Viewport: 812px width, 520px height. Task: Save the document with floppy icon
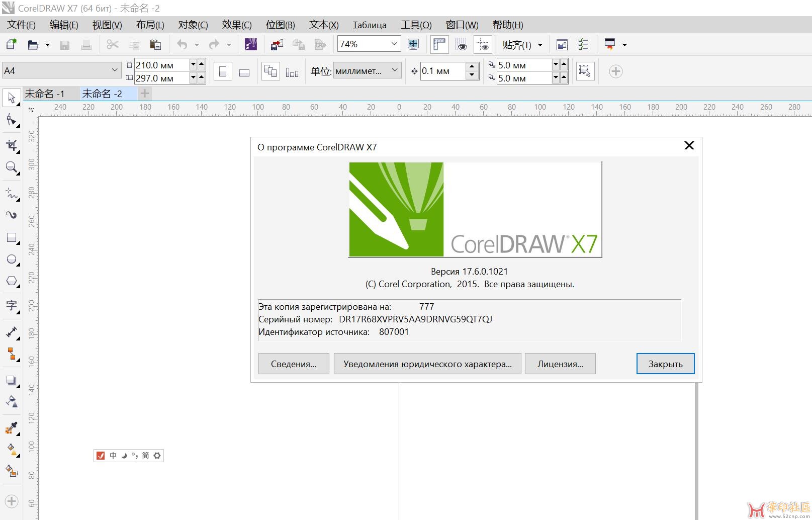tap(65, 45)
